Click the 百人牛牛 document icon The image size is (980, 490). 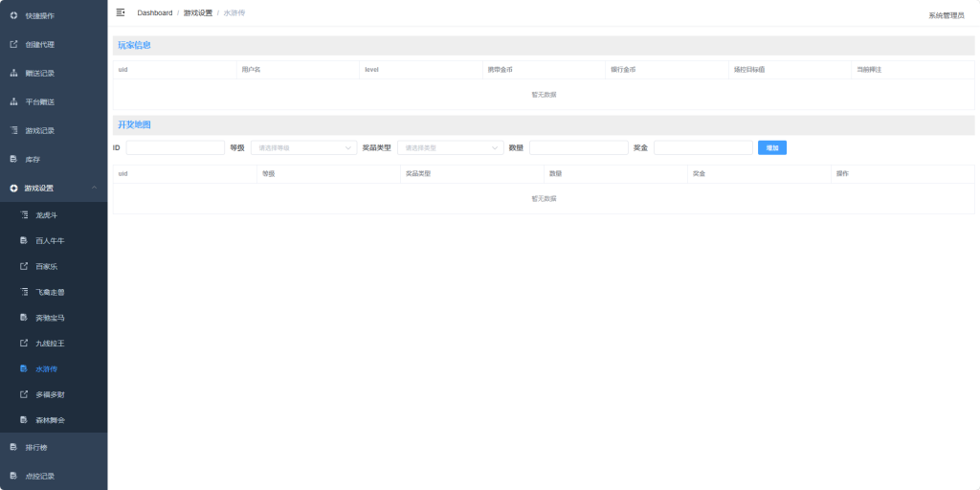click(24, 240)
